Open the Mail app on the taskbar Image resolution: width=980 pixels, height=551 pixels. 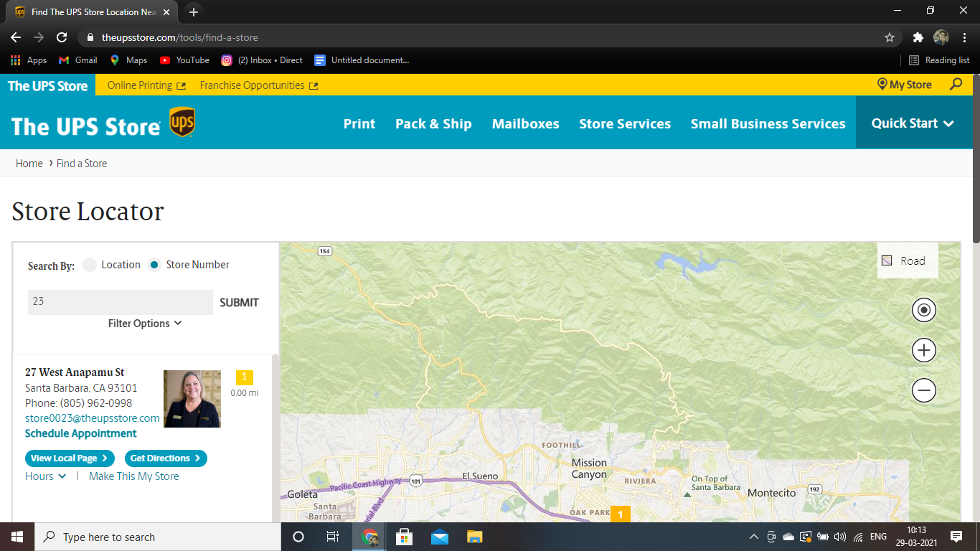[439, 537]
